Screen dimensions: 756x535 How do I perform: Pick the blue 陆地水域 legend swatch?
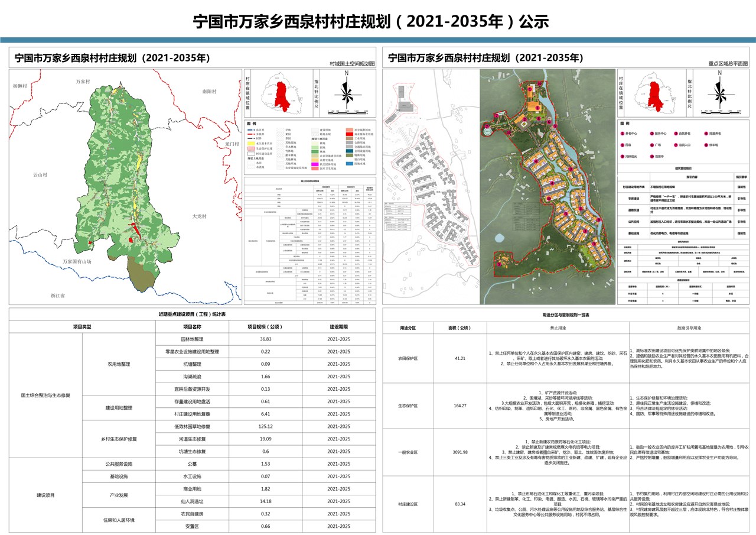(x=350, y=164)
